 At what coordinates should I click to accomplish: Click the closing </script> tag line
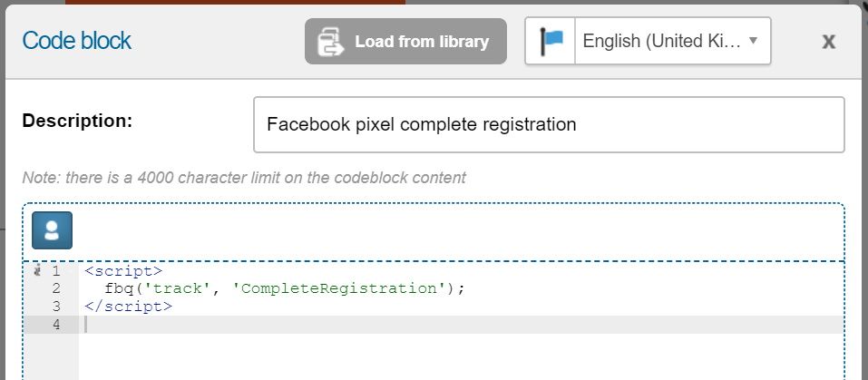(129, 307)
